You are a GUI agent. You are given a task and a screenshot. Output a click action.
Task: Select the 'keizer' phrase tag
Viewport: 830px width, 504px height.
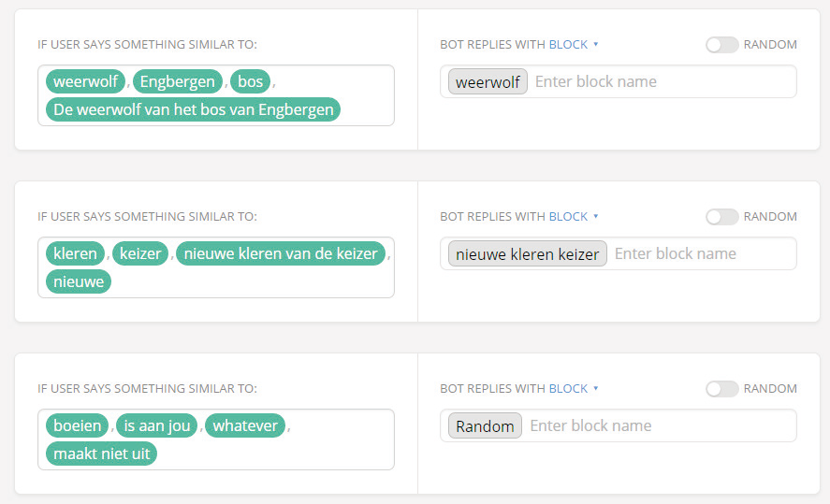[141, 253]
